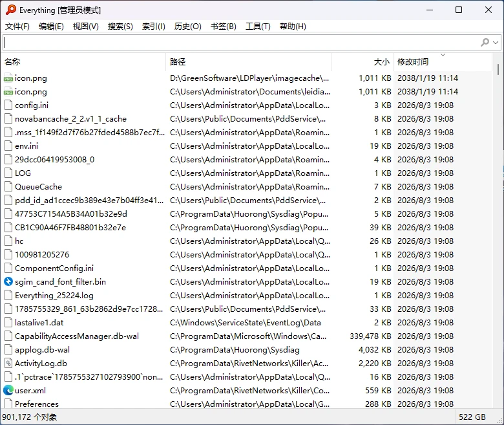Click file icon beside Everything_25224.log
This screenshot has width=504, height=425.
coord(8,296)
